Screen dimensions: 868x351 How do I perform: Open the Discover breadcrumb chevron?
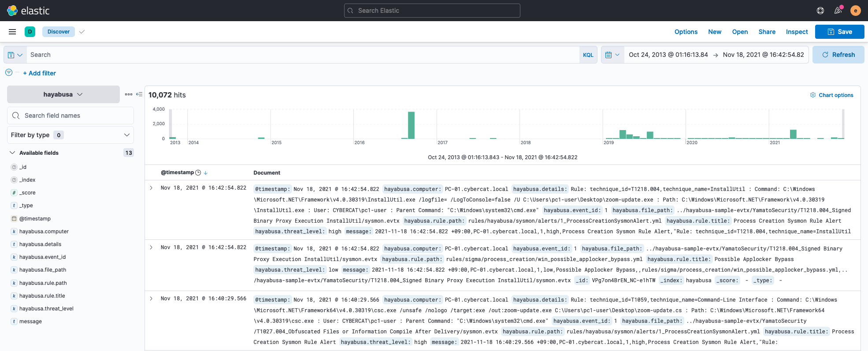[82, 32]
